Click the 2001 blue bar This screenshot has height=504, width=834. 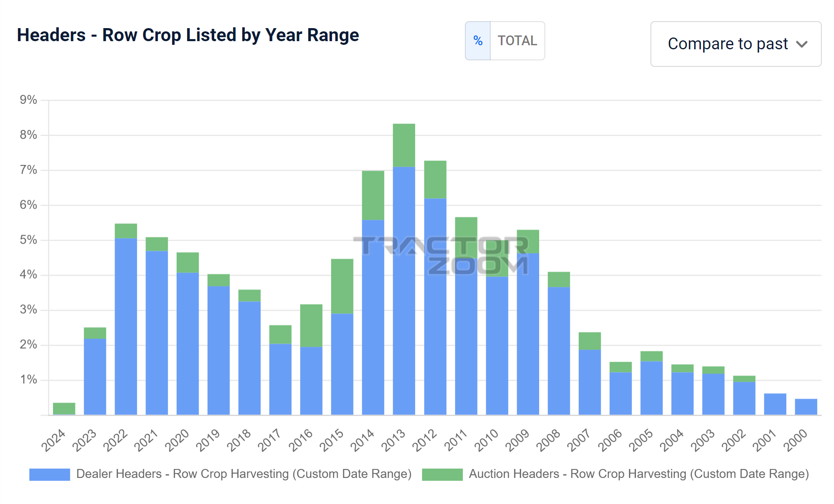(774, 404)
